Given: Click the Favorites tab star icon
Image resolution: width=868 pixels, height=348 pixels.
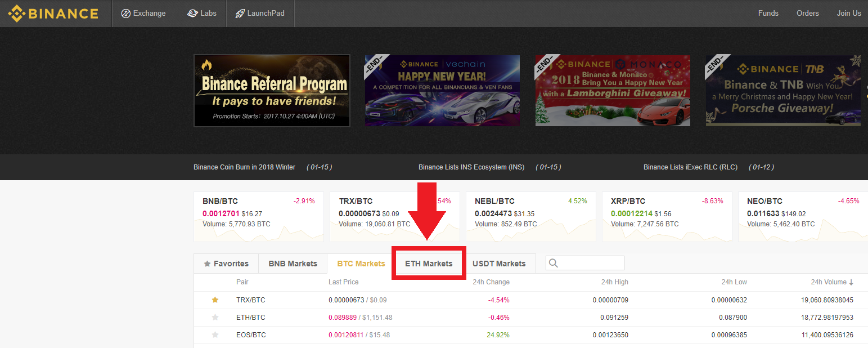Looking at the screenshot, I should click(207, 264).
